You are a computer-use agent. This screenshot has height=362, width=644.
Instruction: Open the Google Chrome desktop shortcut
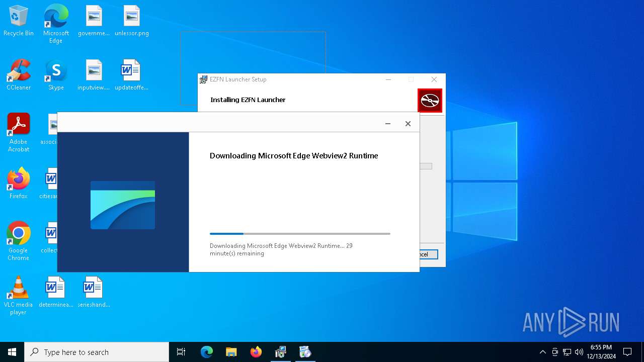(19, 241)
